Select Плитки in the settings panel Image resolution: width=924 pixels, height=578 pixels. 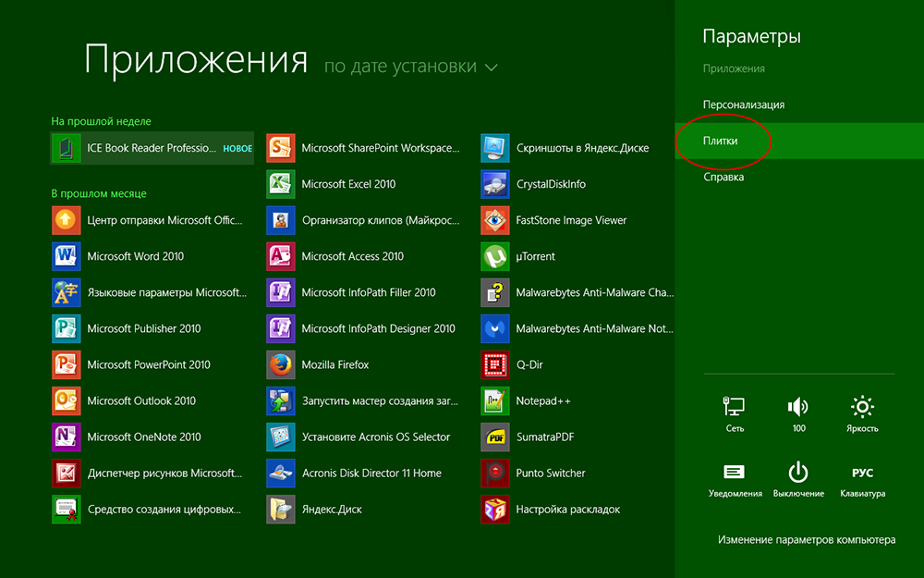click(x=799, y=141)
